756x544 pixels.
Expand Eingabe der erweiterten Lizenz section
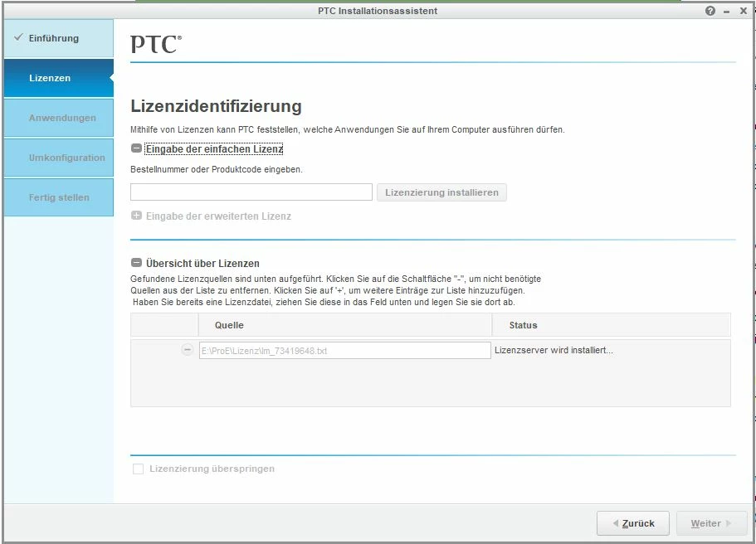point(136,216)
